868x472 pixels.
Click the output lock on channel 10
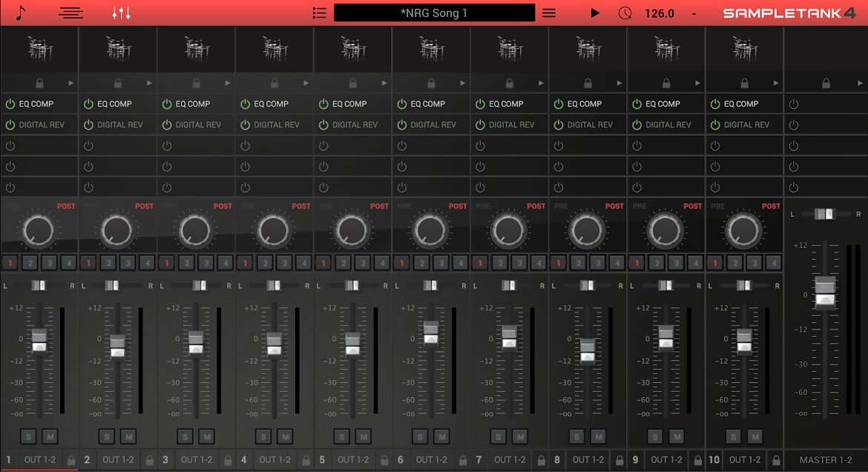(x=776, y=460)
